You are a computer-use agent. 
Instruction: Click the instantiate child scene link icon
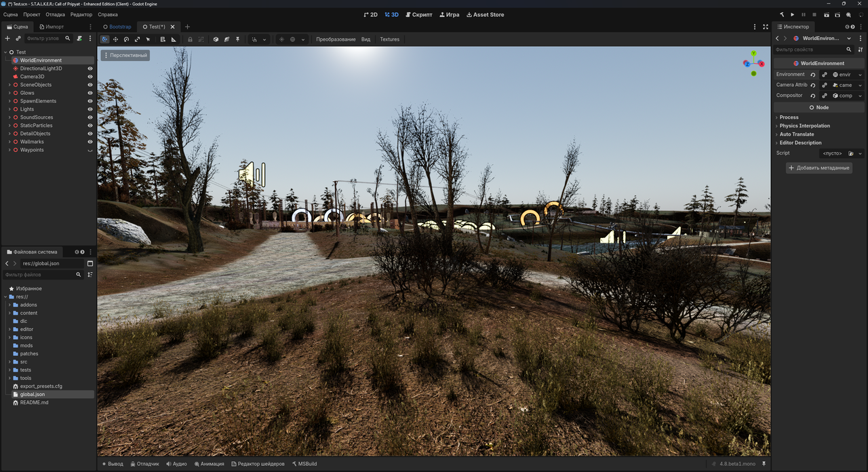point(18,39)
